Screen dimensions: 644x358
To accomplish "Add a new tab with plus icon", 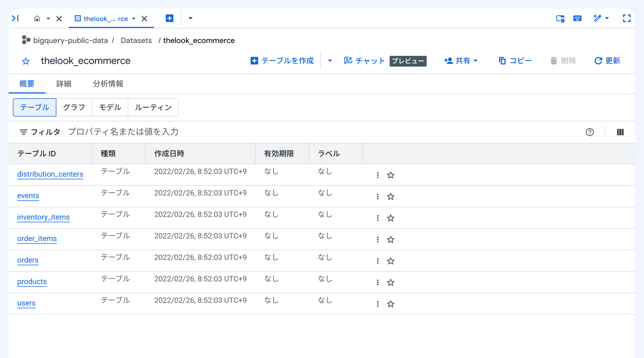I will pos(170,18).
